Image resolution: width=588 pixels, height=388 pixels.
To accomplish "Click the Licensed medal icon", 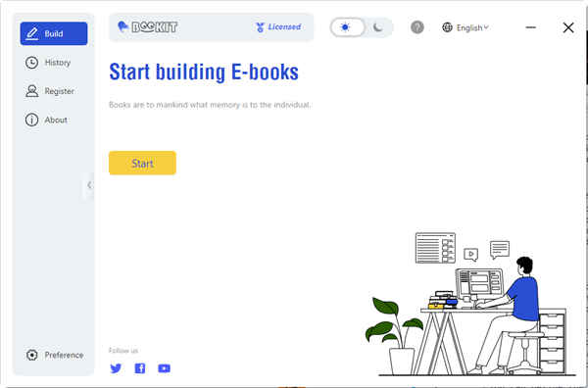I will click(260, 27).
